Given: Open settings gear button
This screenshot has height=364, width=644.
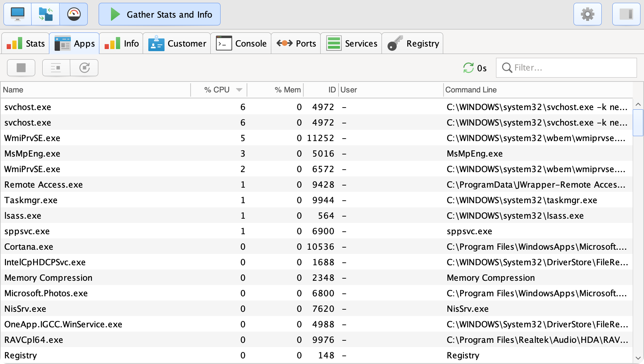Looking at the screenshot, I should 587,14.
